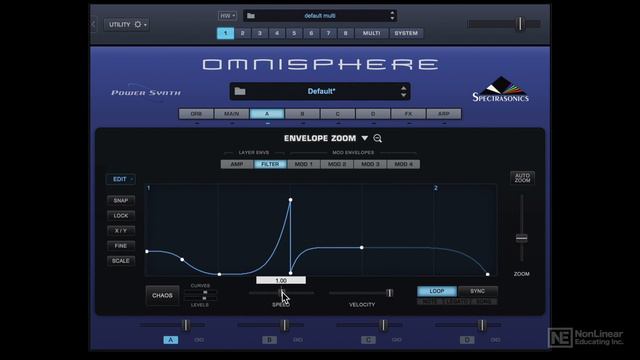This screenshot has height=360, width=640.
Task: Toggle the AUTO ZOOM button
Action: click(522, 178)
